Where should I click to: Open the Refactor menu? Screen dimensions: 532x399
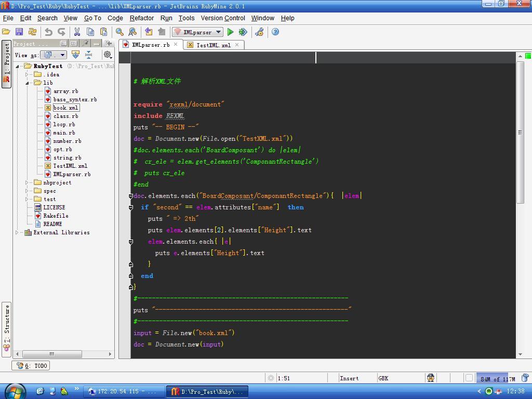tap(141, 18)
